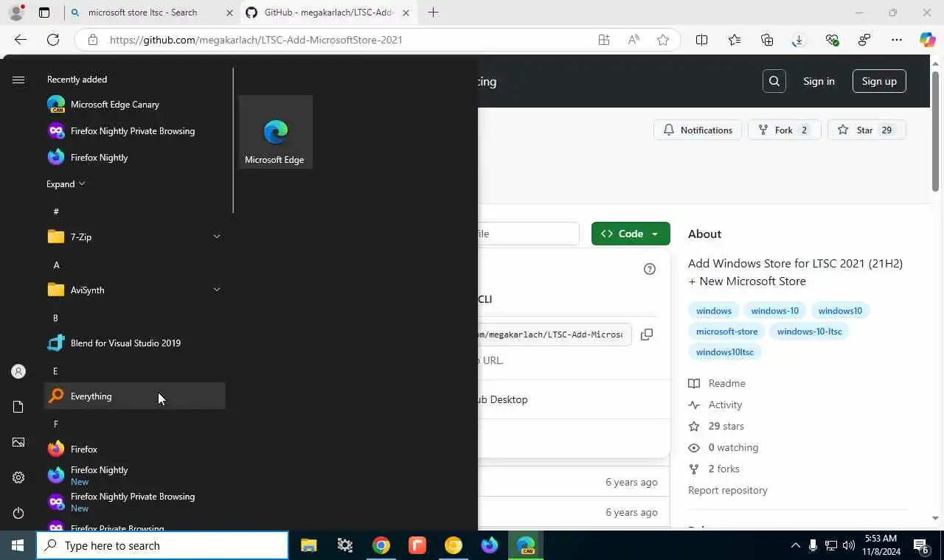Viewport: 944px width, 560px height.
Task: Open Firefox Nightly Private Browsing marked New
Action: [x=135, y=503]
